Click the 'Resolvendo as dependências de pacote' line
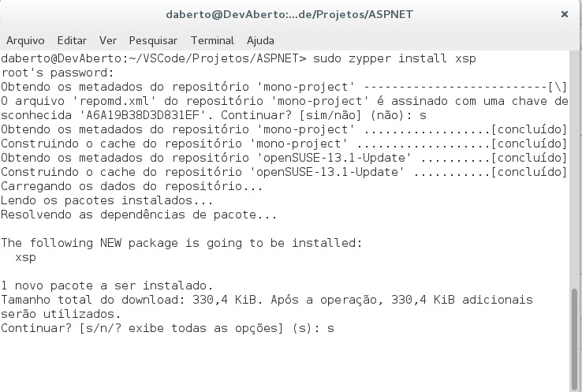The height and width of the screenshot is (392, 582). (139, 215)
